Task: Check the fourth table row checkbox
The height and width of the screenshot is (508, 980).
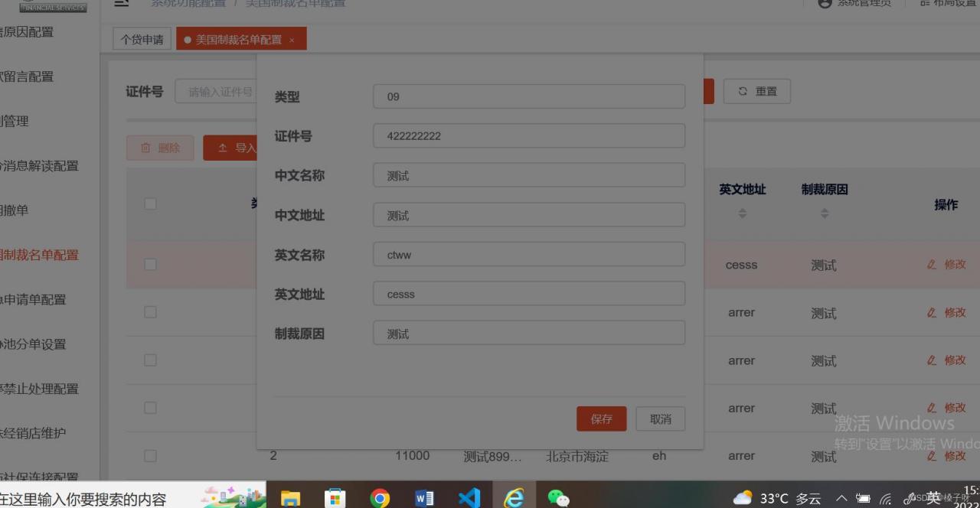Action: (x=150, y=408)
